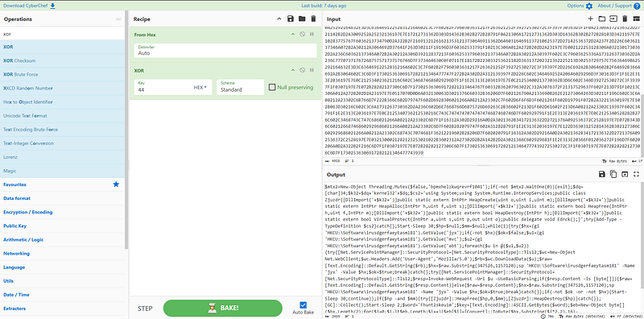
Task: Load a recipe with the folder icon
Action: 302,19
